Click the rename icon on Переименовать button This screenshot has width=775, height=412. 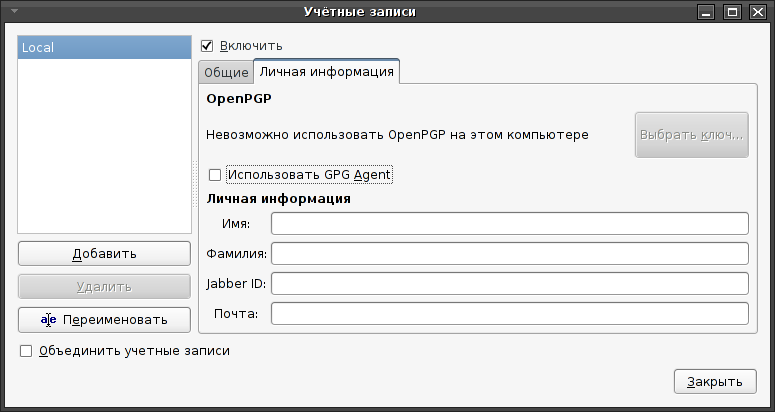[48, 320]
